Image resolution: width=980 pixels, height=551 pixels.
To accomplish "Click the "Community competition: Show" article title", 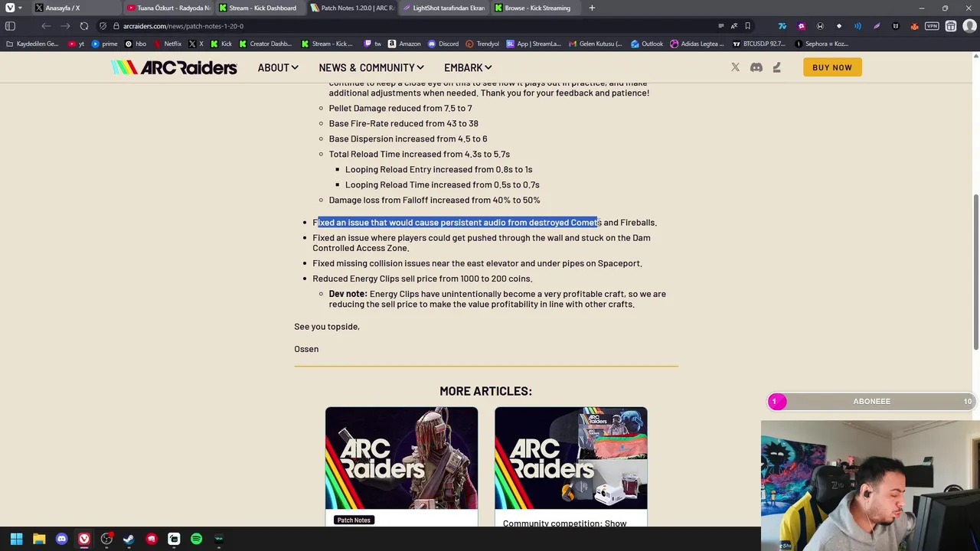I will (x=565, y=523).
